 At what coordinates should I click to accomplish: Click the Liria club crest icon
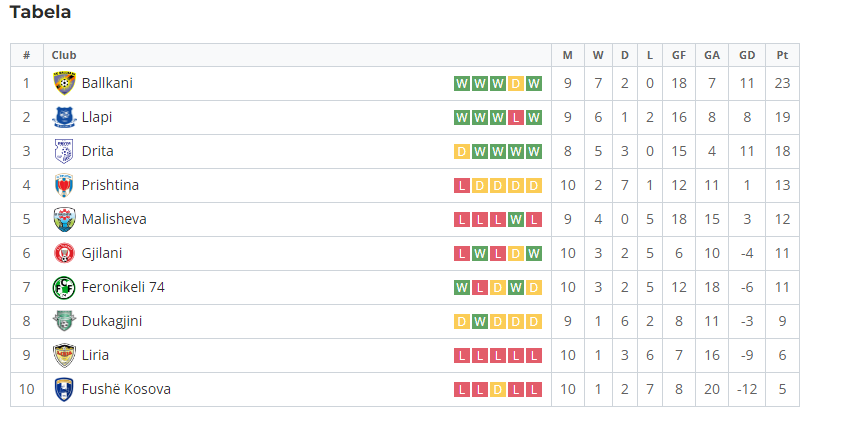pyautogui.click(x=64, y=356)
